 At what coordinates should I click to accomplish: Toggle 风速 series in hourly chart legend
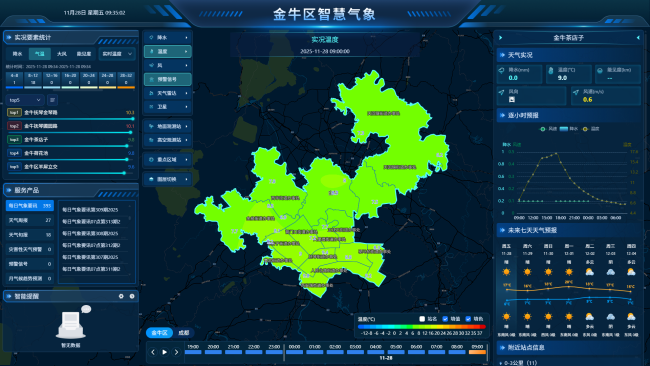[x=548, y=129]
